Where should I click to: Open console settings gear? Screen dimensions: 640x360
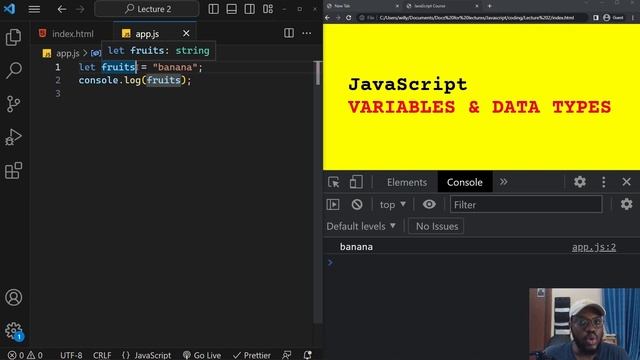(x=627, y=204)
